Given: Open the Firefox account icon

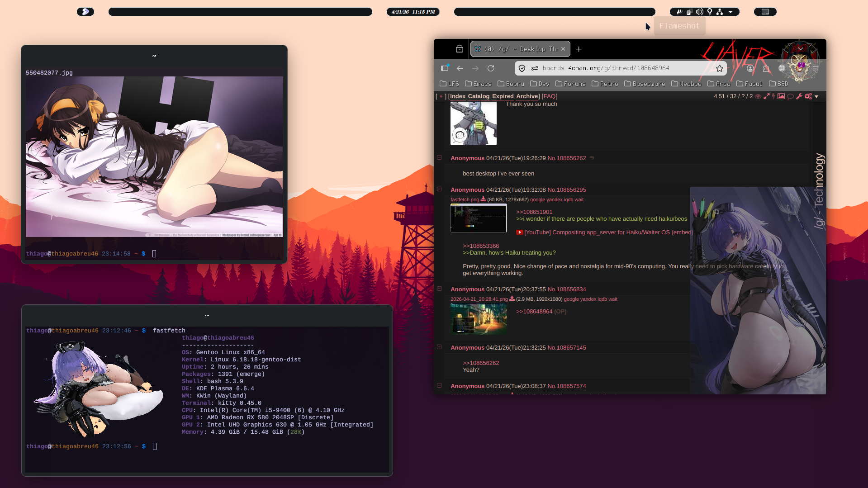Looking at the screenshot, I should (750, 68).
